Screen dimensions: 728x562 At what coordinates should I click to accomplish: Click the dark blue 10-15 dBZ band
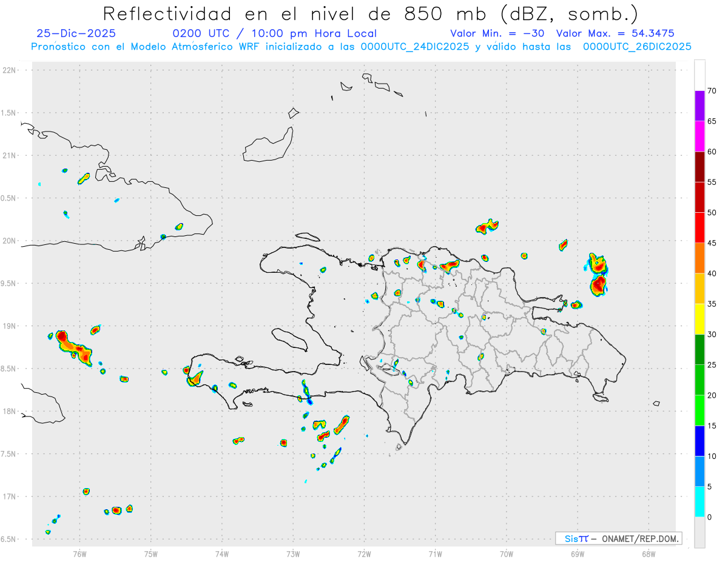[699, 441]
